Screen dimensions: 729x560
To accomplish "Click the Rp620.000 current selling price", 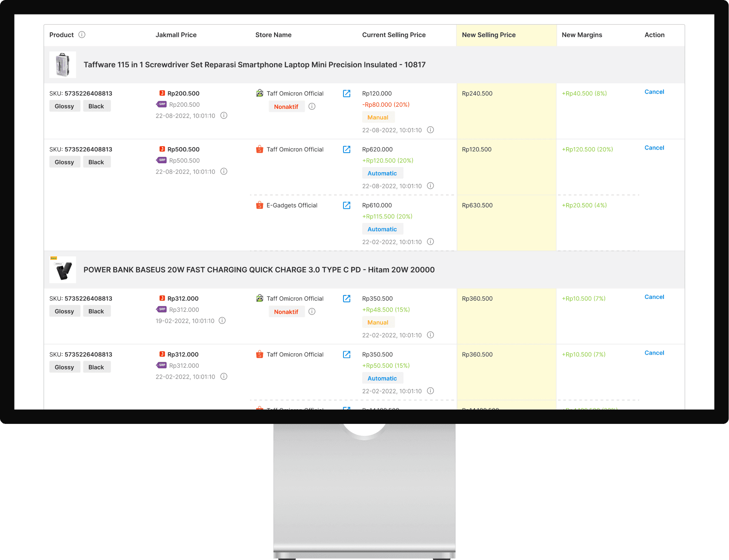I will tap(377, 150).
